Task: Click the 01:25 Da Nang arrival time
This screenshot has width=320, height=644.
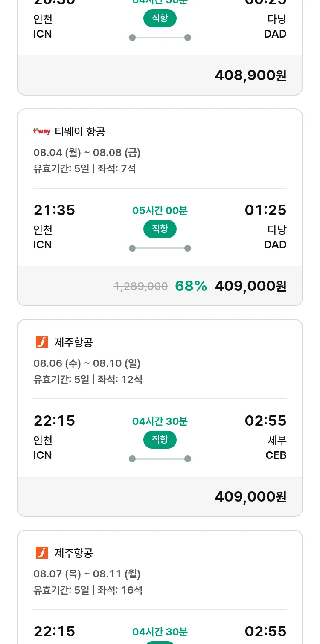Action: 265,210
